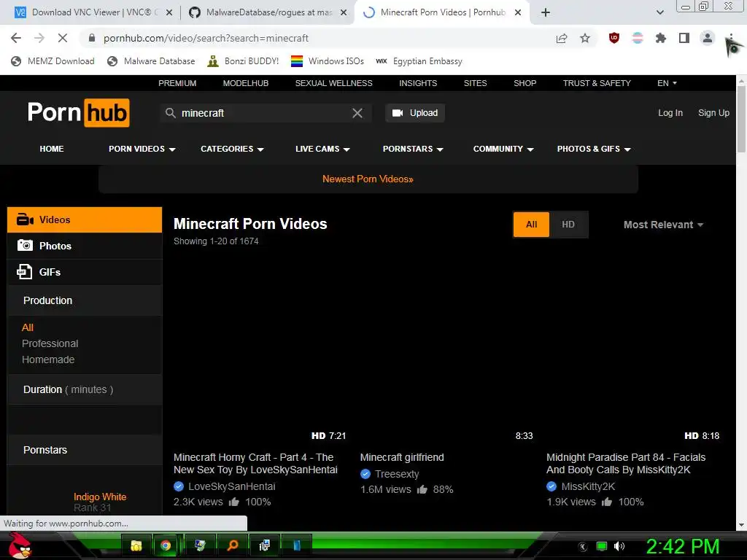Click the site logo

(x=79, y=113)
